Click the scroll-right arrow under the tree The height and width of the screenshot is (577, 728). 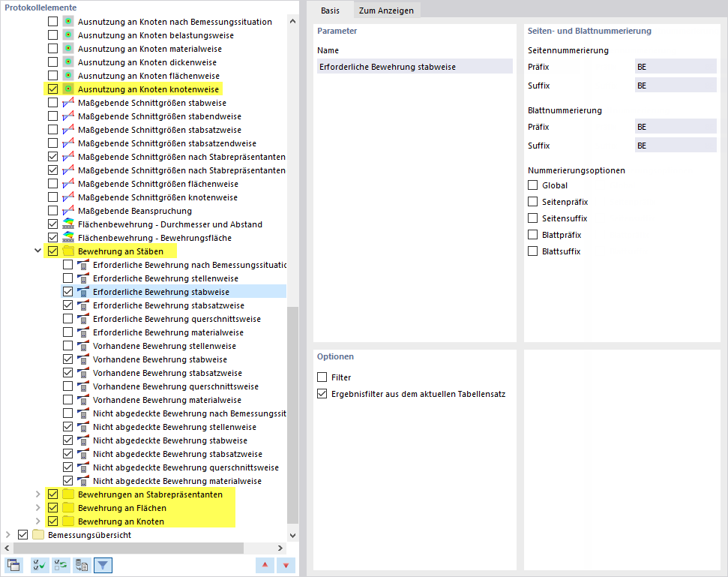(280, 548)
